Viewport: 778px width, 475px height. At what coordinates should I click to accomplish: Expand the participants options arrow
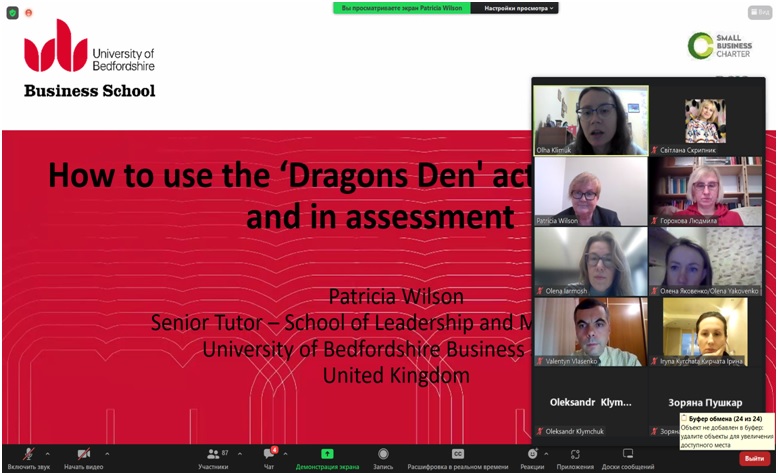(x=240, y=454)
